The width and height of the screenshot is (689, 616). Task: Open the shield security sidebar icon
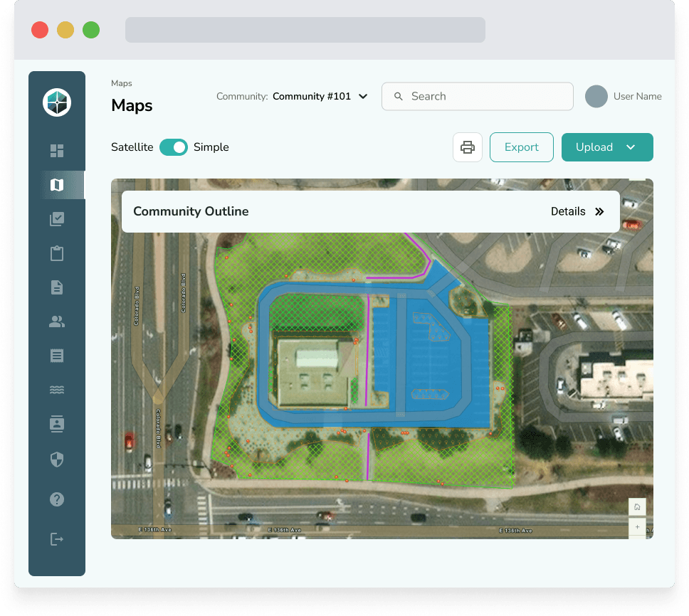pyautogui.click(x=57, y=460)
